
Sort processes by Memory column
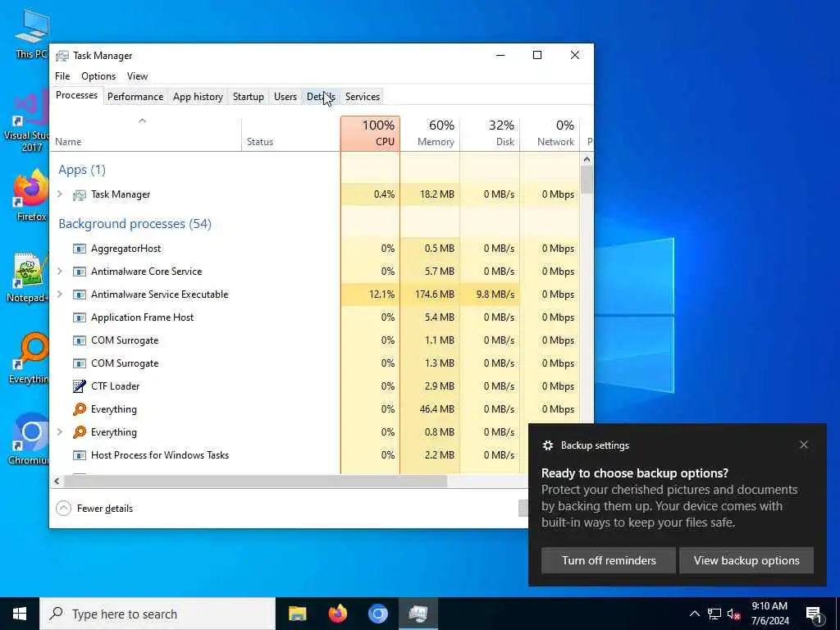(x=430, y=134)
